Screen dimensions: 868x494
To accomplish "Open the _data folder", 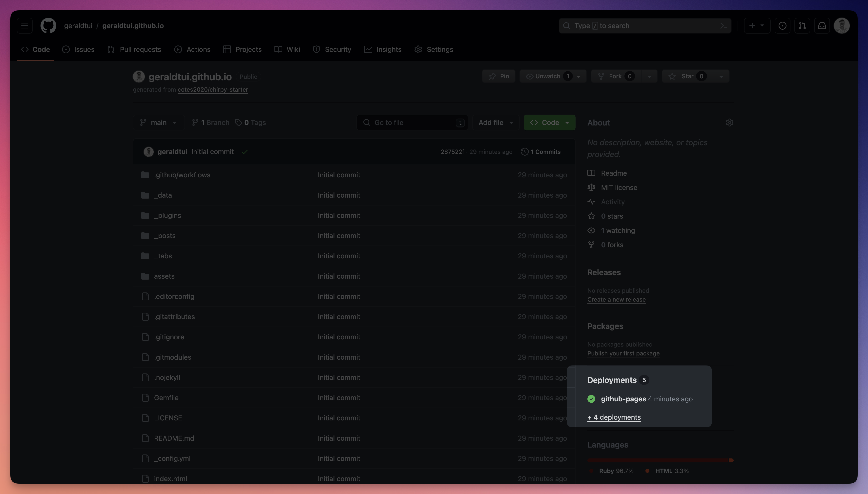I will pos(163,195).
